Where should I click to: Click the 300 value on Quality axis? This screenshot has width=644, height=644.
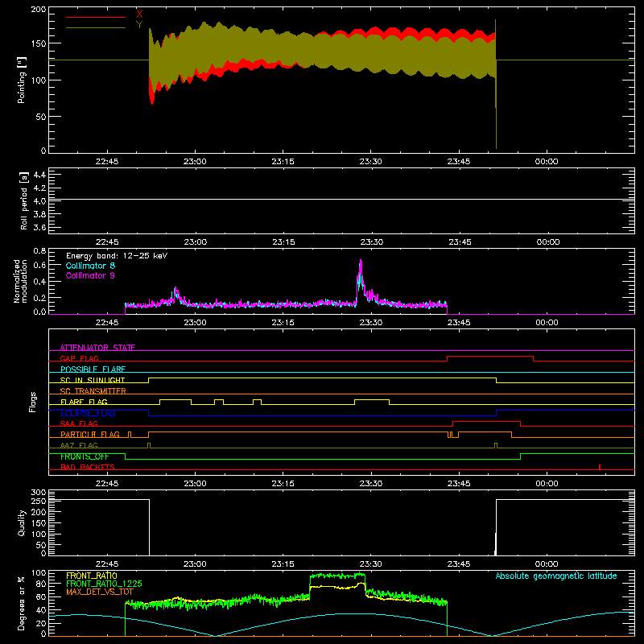[x=39, y=493]
